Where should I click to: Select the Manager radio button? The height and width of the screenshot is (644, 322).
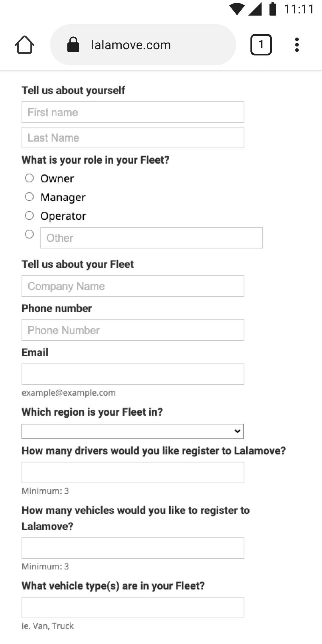(29, 197)
